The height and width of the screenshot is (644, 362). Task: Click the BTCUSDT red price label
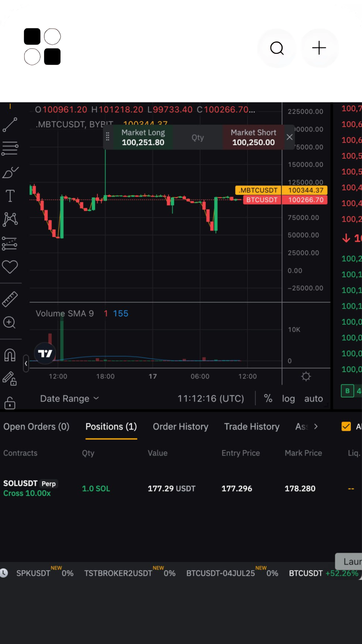pos(285,200)
